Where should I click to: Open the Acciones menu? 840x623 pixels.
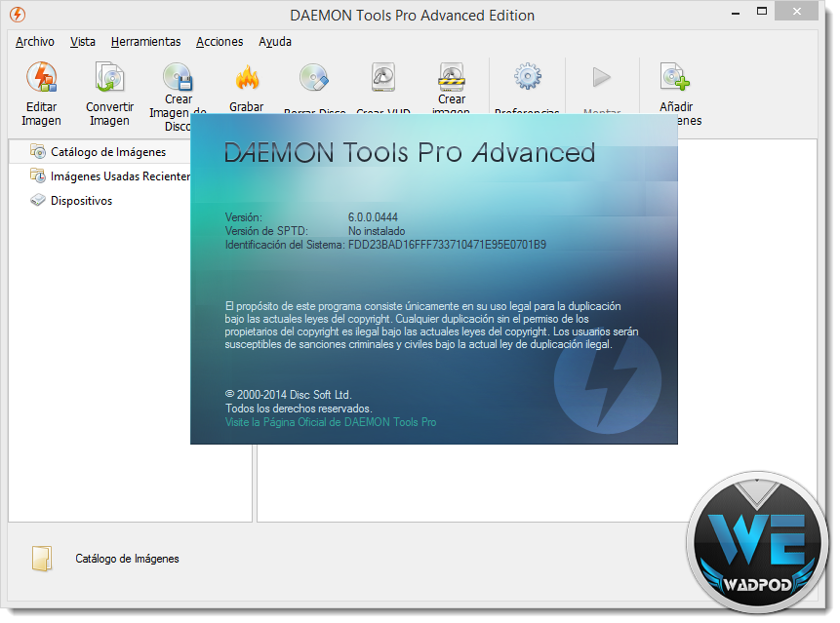[220, 42]
